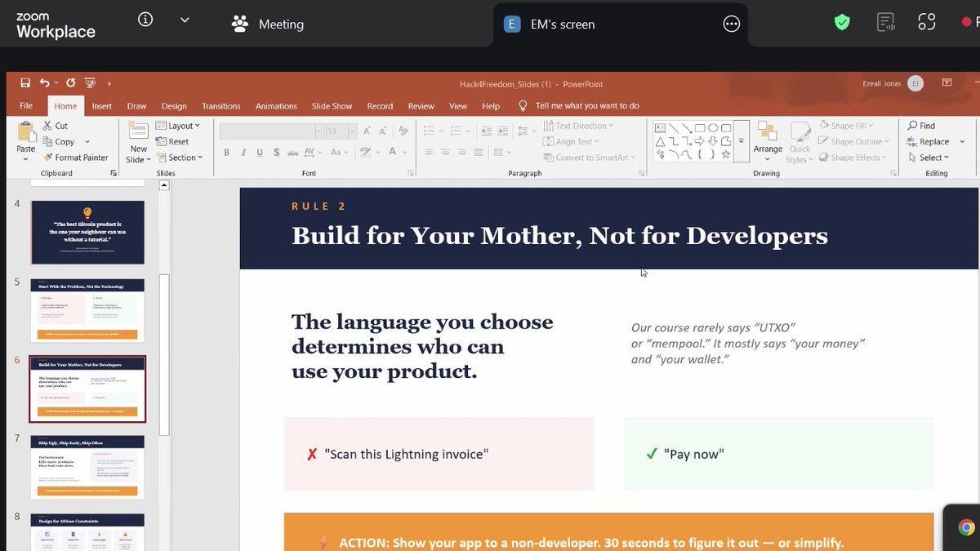Image resolution: width=980 pixels, height=551 pixels.
Task: Click Tell me what you want to do
Action: click(x=587, y=106)
